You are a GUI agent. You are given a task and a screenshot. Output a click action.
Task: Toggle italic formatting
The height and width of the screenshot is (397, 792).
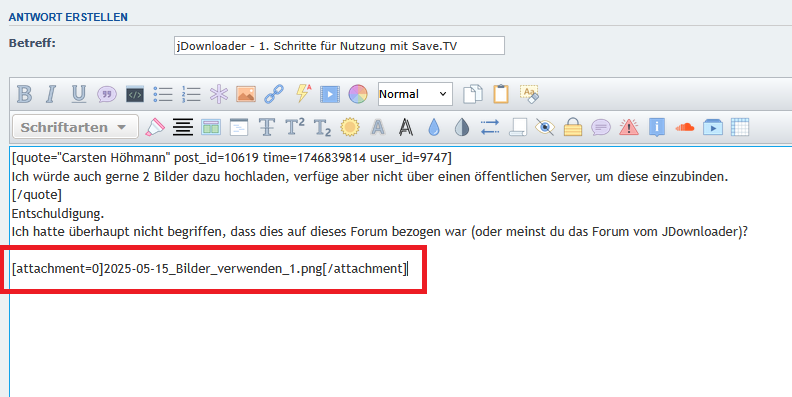51,94
